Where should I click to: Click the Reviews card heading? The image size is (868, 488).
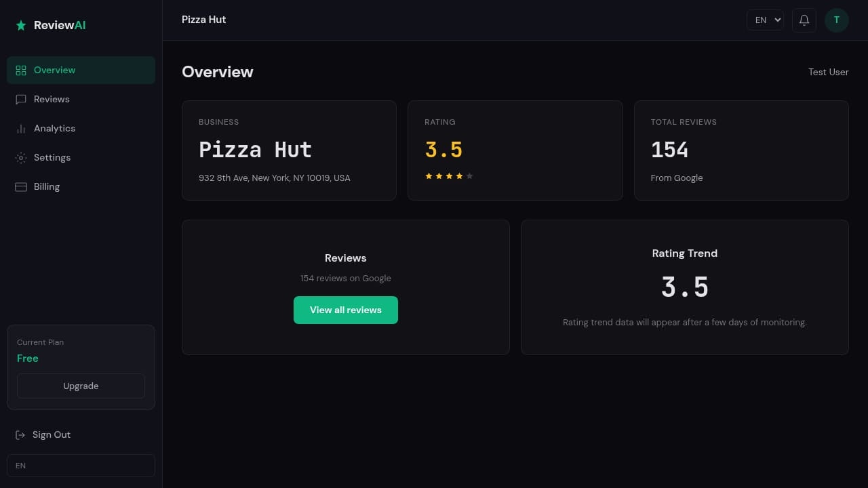346,258
